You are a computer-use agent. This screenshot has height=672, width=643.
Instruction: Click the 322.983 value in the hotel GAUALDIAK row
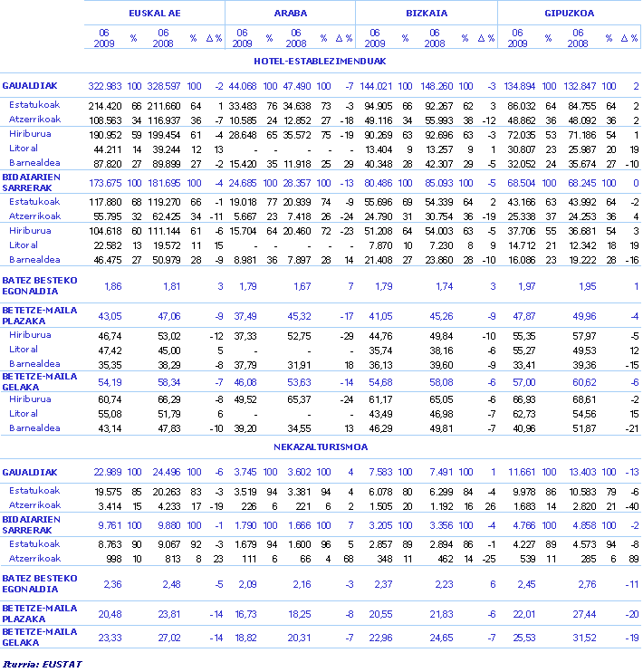tap(104, 86)
